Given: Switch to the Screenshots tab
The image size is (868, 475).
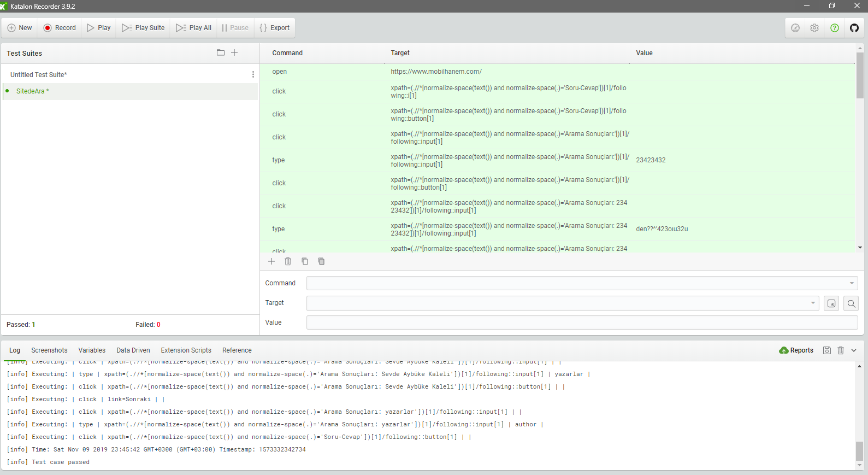Looking at the screenshot, I should click(49, 350).
